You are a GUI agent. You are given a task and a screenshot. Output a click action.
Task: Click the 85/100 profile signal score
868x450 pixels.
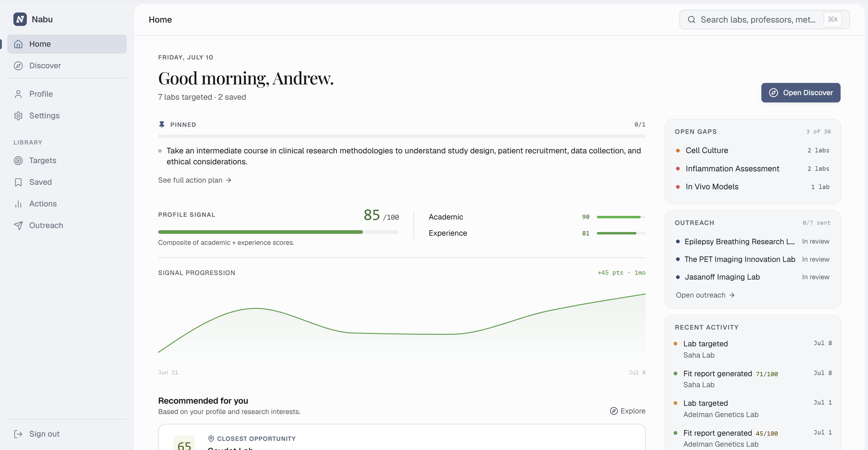381,215
